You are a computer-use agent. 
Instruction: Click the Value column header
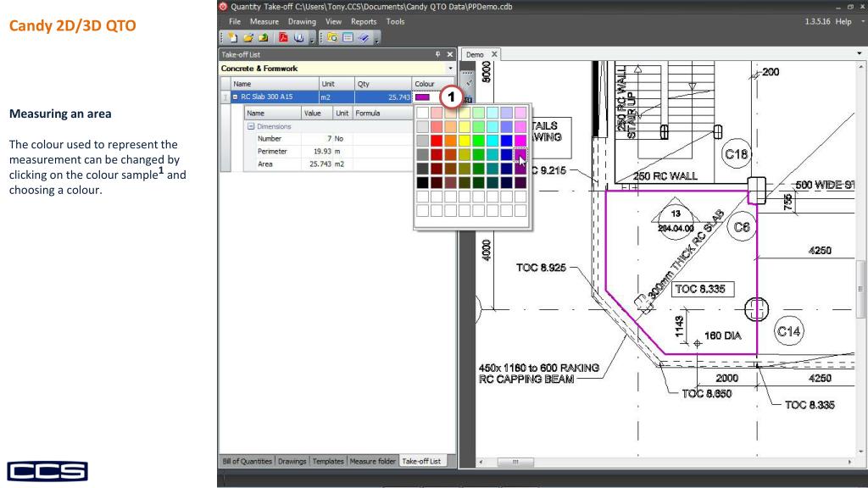coord(317,113)
